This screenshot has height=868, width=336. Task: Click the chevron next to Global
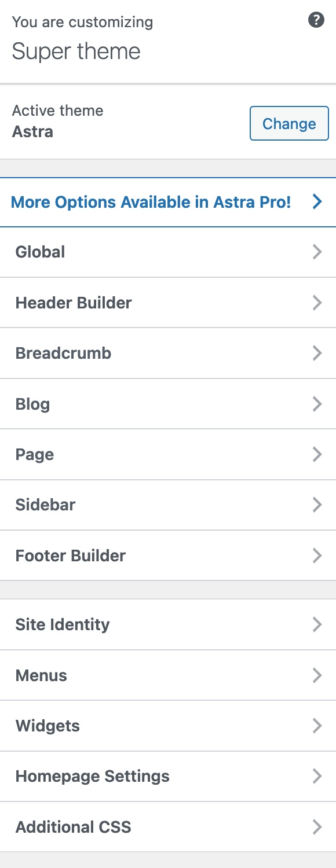pos(317,252)
